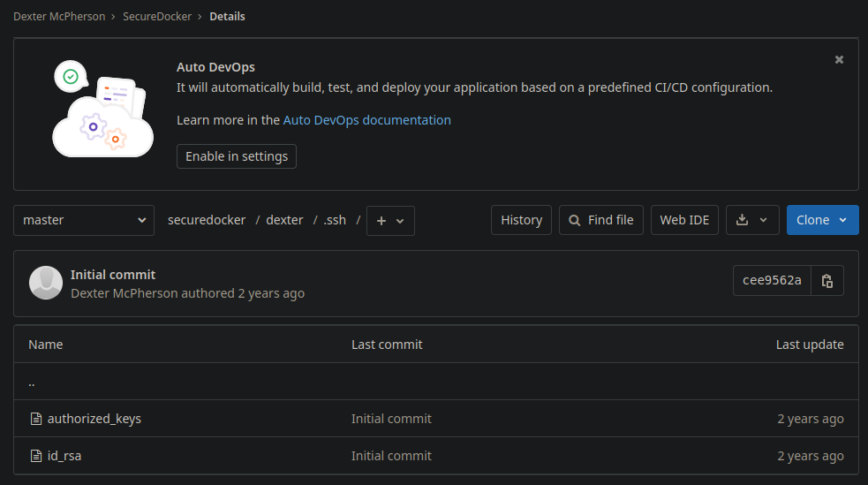Copy commit SHA with clipboard icon
The image size is (868, 485).
[826, 281]
